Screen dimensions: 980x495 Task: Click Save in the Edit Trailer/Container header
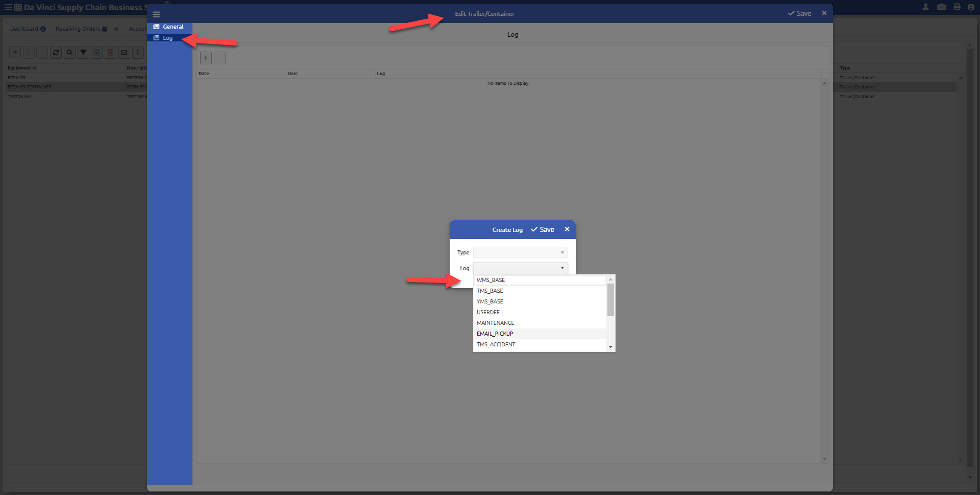point(799,14)
